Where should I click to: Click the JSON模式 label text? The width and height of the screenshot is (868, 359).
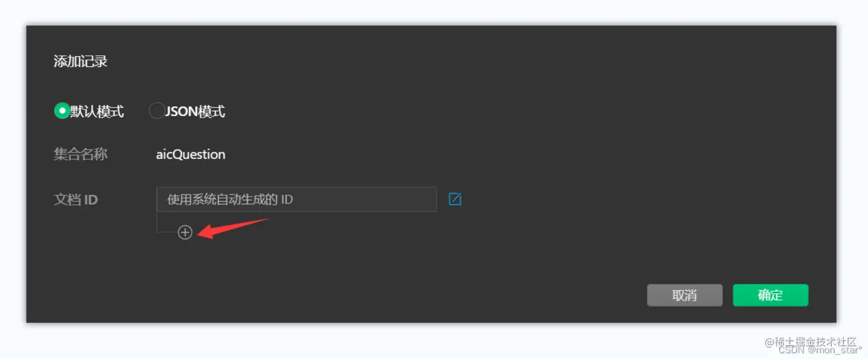point(195,111)
